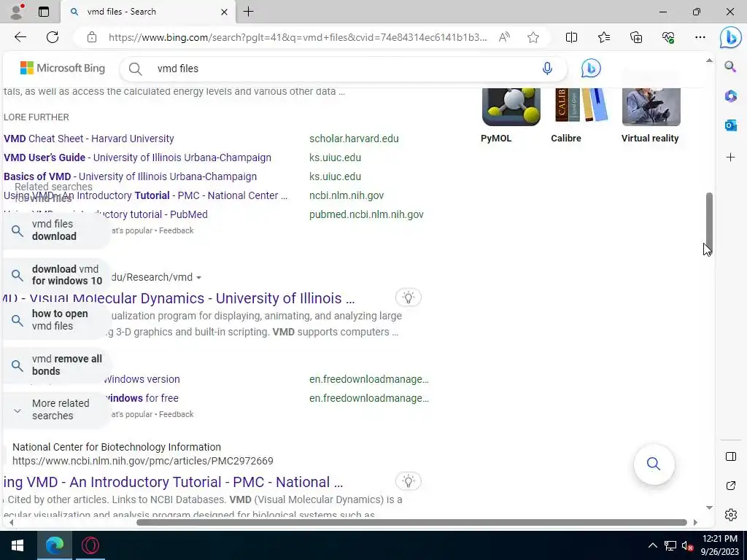Open 'Visual Molecular Dynamics - University of Illinois' result
This screenshot has width=747, height=560.
178,298
